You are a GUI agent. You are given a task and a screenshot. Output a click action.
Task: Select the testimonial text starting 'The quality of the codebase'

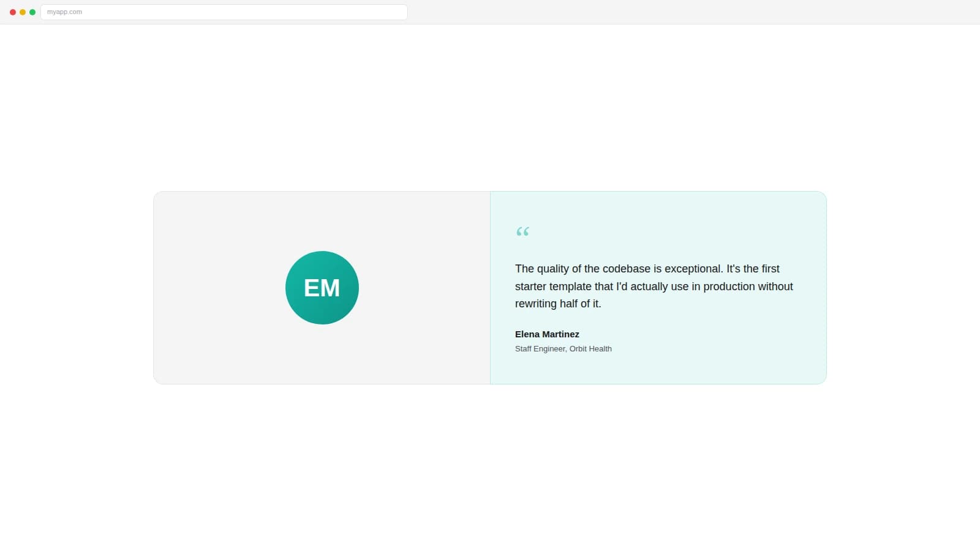654,286
